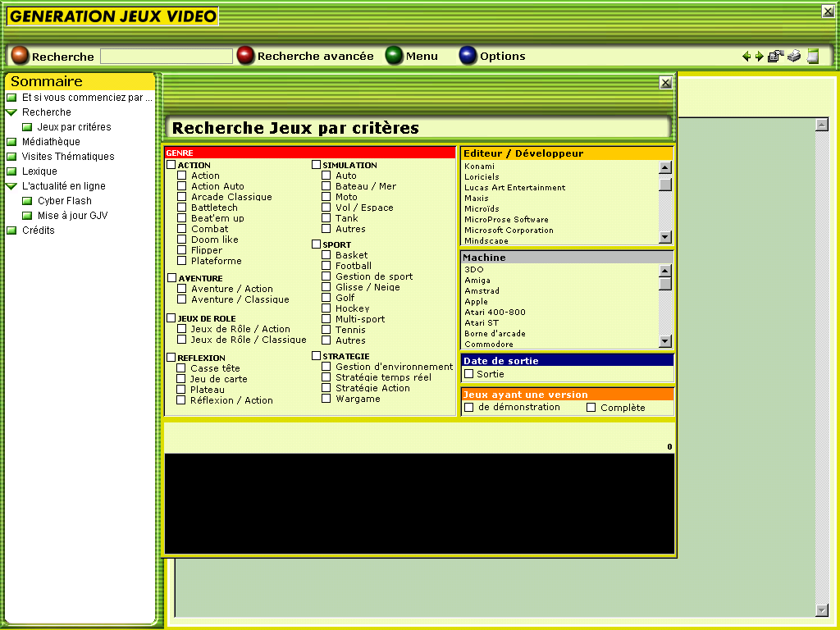The image size is (840, 630).
Task: Click the orange Recherche icon
Action: click(x=21, y=56)
